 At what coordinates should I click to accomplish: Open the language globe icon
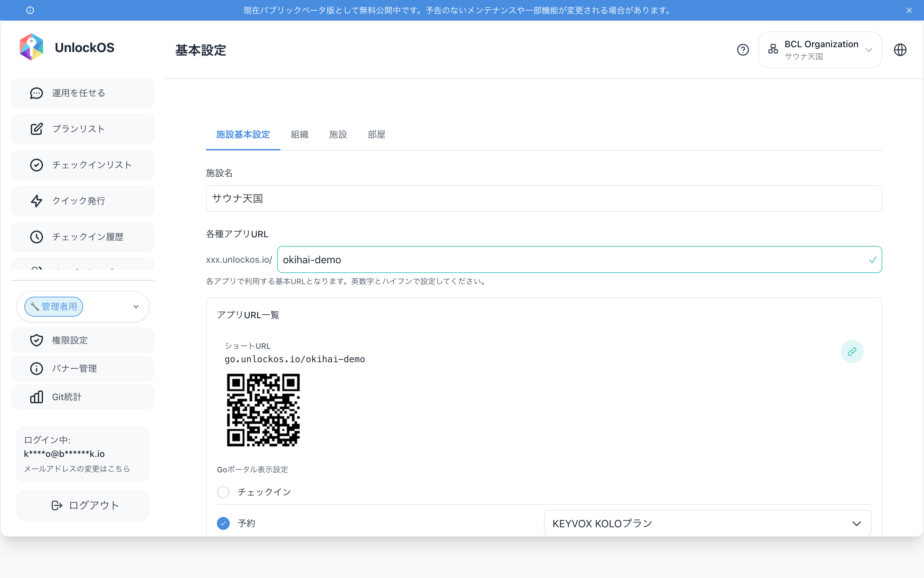pos(900,50)
